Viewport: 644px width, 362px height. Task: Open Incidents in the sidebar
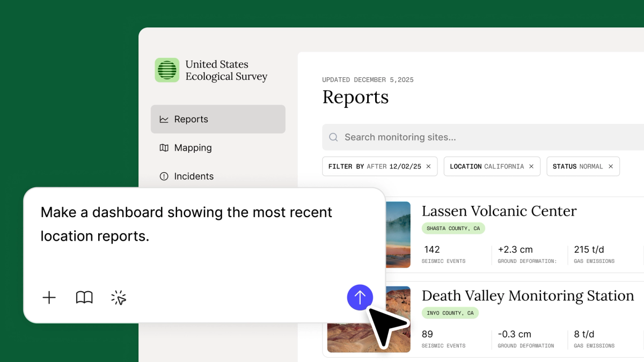(194, 176)
